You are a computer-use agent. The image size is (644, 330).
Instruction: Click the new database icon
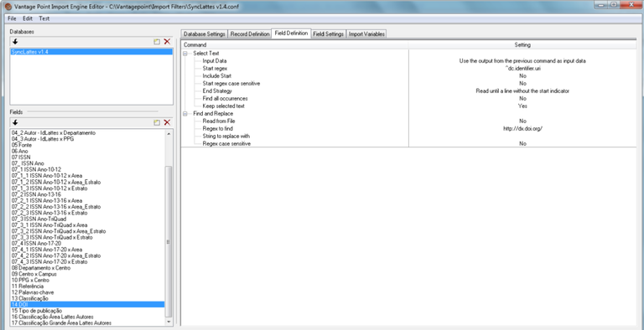click(157, 41)
